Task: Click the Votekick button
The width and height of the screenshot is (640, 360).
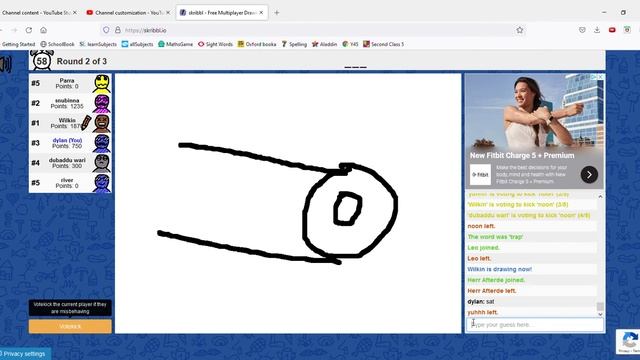Action: point(70,327)
